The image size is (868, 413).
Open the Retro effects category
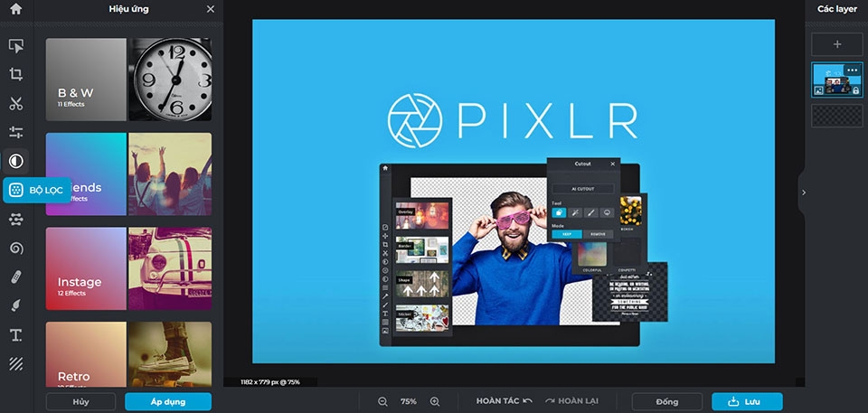pyautogui.click(x=86, y=354)
